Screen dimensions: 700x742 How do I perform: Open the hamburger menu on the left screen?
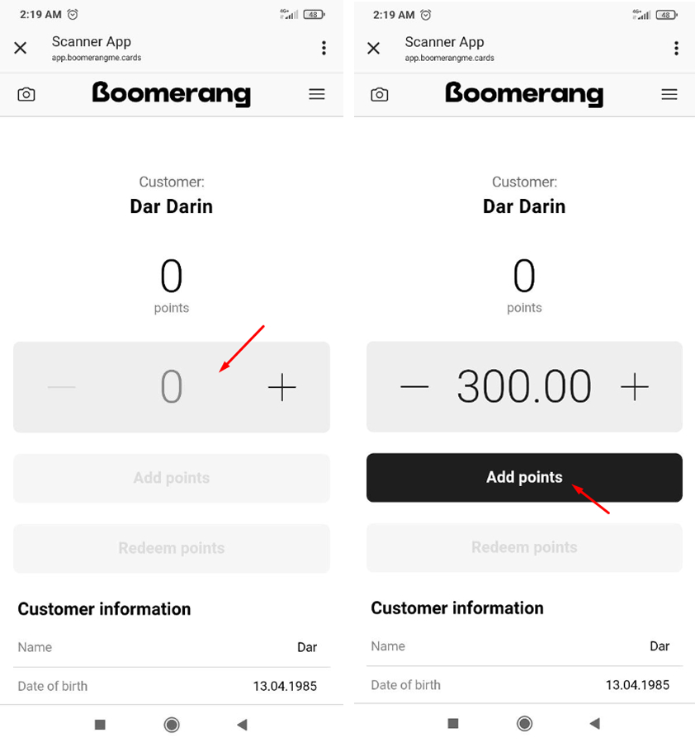click(317, 94)
